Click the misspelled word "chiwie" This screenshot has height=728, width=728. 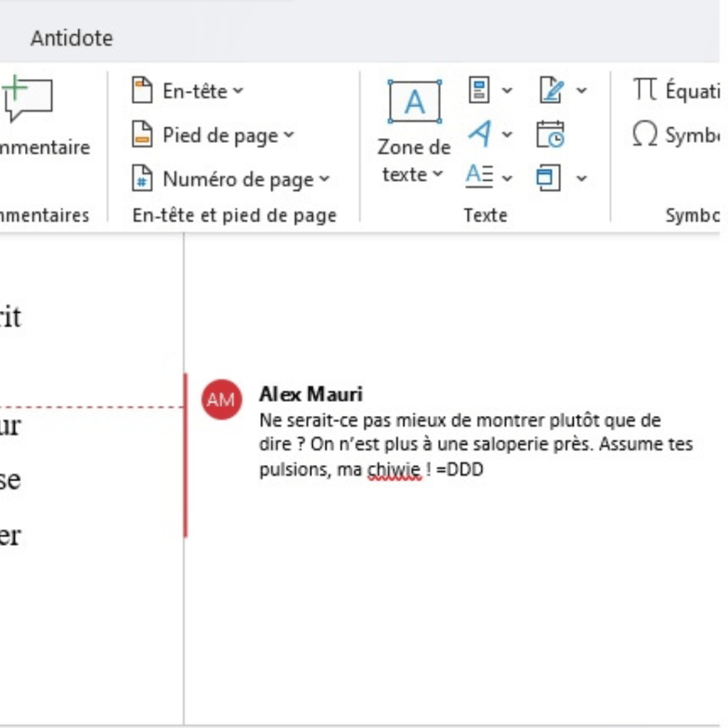coord(395,471)
